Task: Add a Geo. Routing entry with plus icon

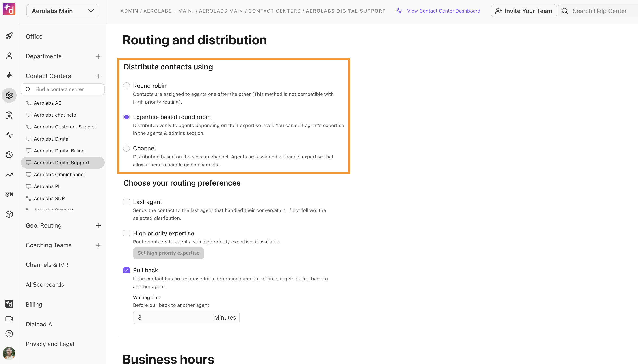Action: pos(98,225)
